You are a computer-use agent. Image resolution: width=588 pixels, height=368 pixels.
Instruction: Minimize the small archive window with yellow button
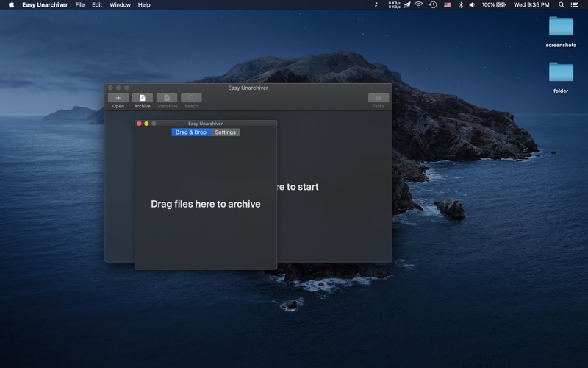coord(146,124)
